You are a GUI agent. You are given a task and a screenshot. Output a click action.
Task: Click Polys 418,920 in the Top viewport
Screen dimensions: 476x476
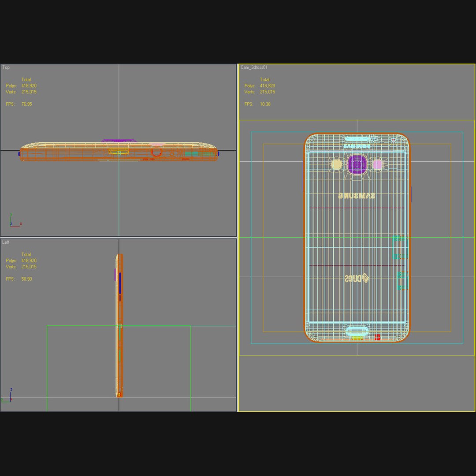(21, 86)
